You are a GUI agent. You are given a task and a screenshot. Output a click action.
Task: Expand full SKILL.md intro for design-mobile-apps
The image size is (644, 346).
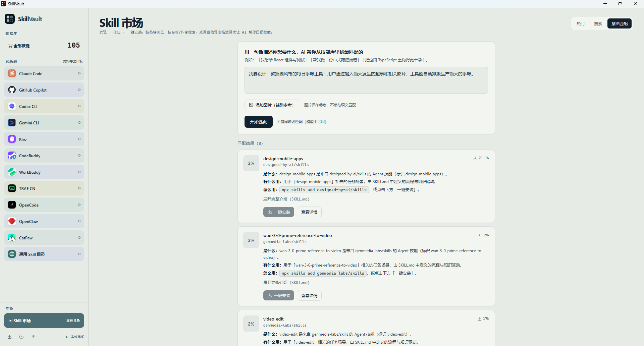286,199
